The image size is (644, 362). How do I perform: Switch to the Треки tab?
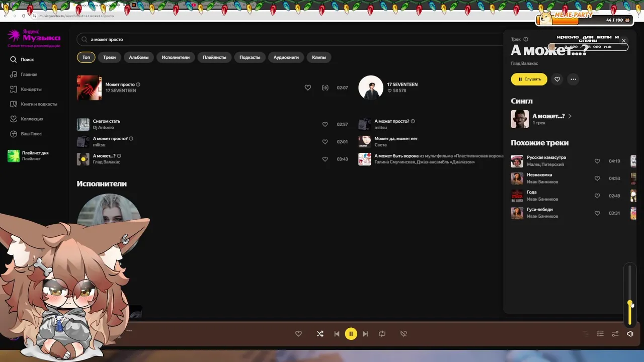[x=109, y=57]
